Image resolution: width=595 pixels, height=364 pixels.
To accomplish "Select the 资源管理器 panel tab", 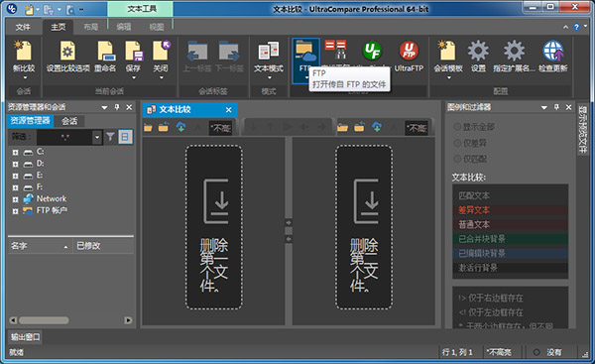I will 30,121.
